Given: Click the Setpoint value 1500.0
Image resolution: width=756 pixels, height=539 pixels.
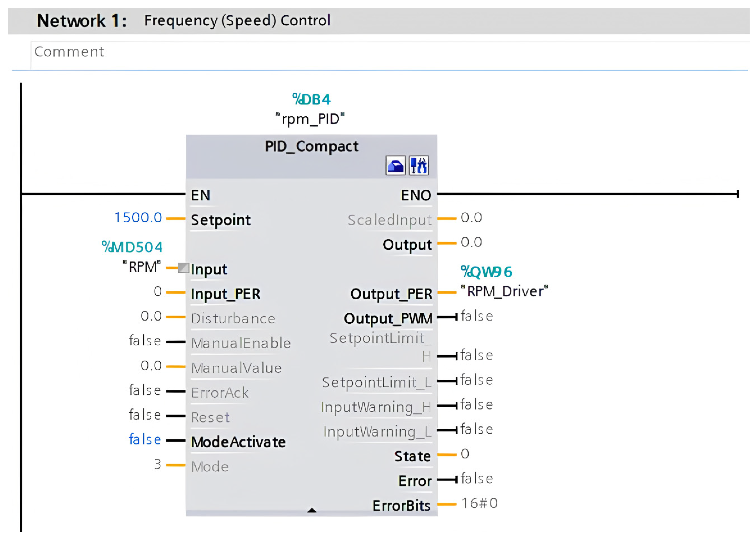Looking at the screenshot, I should [x=138, y=218].
